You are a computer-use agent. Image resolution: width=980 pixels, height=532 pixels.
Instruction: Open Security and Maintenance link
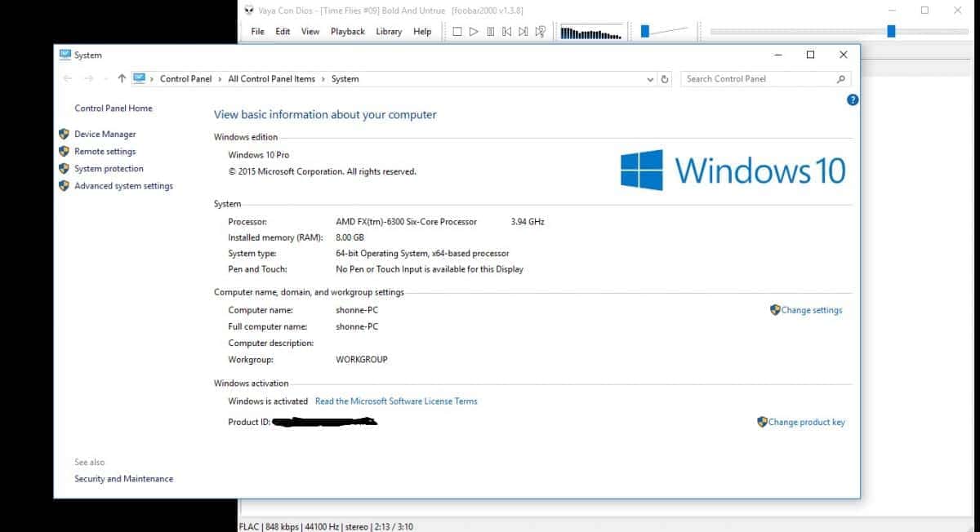tap(124, 479)
